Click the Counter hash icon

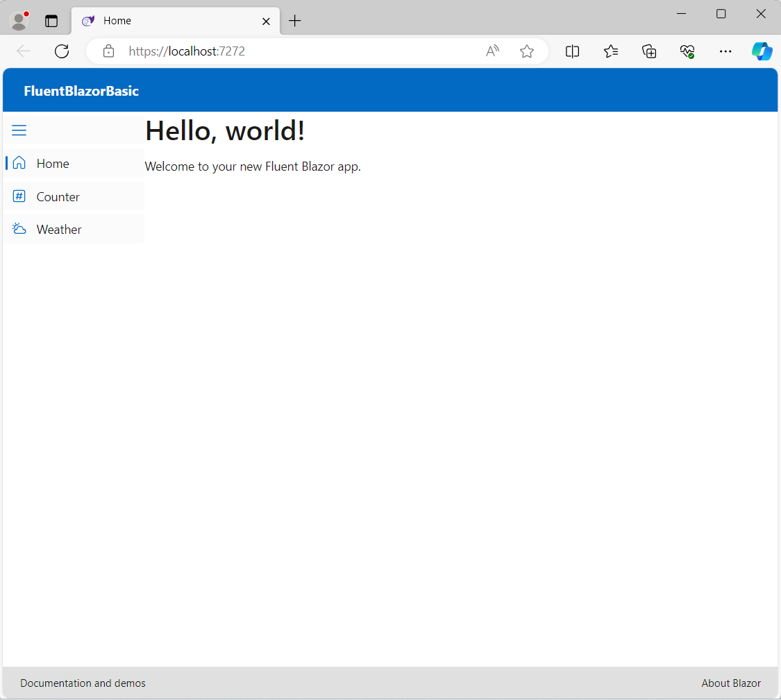19,196
